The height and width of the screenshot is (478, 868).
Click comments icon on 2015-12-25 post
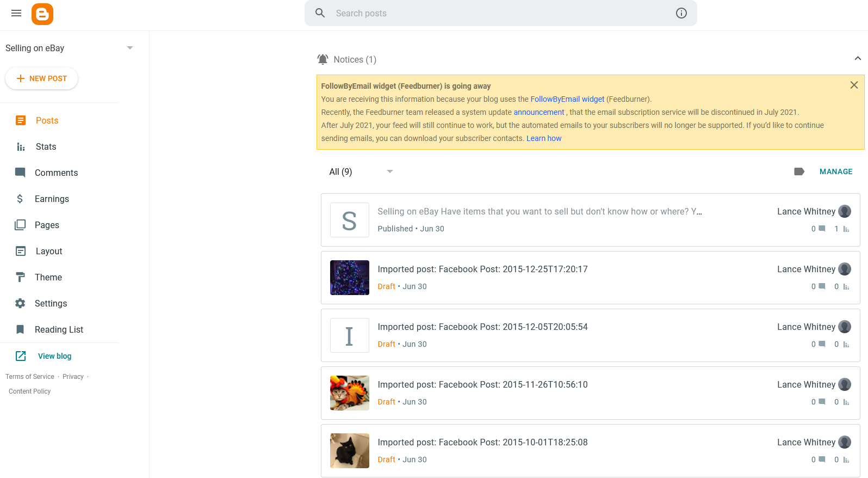click(822, 286)
